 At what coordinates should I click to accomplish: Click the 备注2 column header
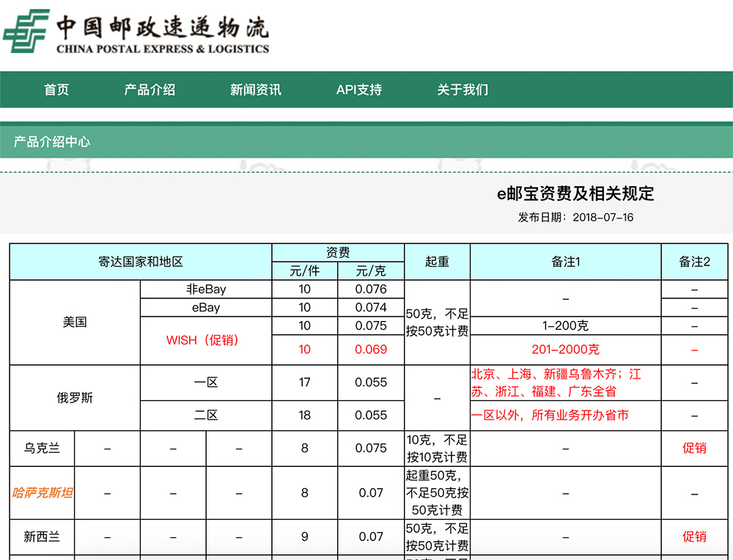coord(695,262)
